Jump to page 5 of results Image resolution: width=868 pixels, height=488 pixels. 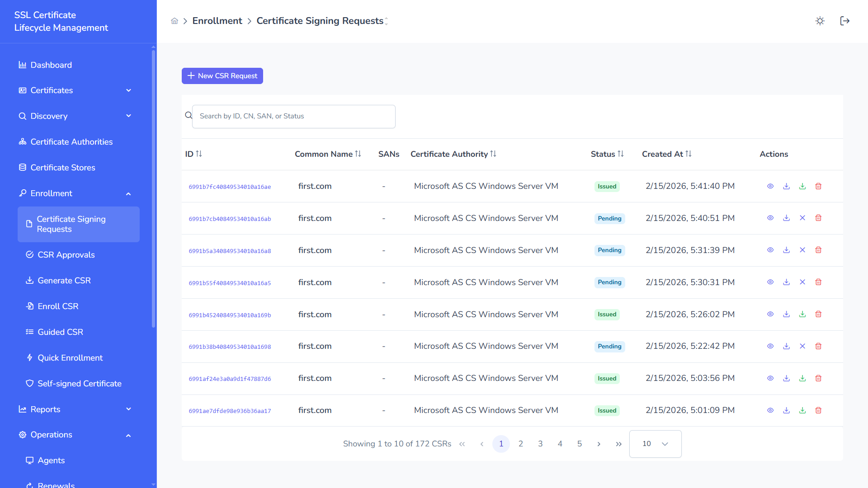[579, 444]
